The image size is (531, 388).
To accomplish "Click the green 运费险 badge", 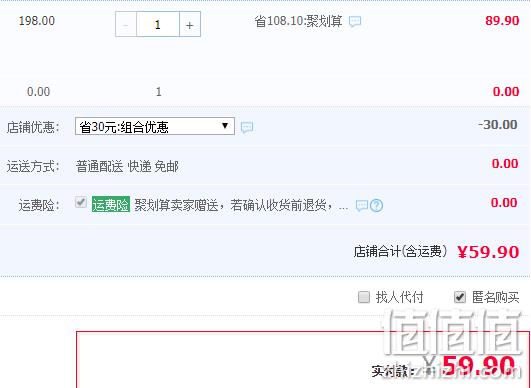I will [111, 205].
